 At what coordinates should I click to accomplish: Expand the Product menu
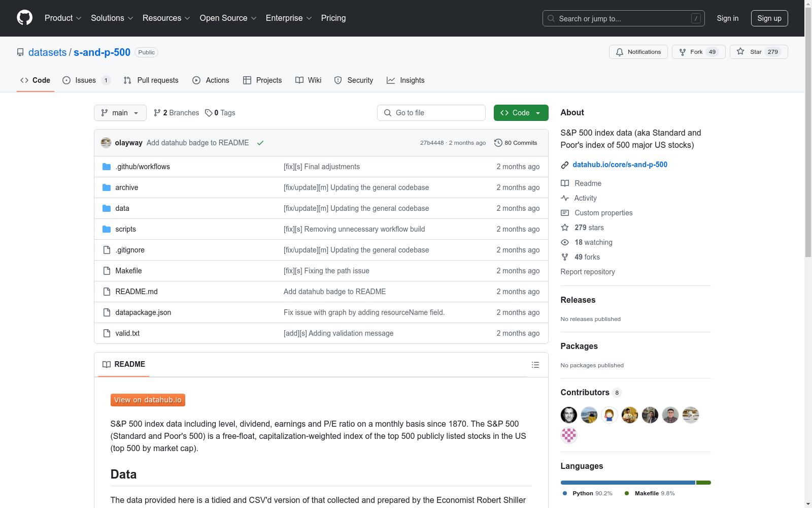[x=63, y=18]
